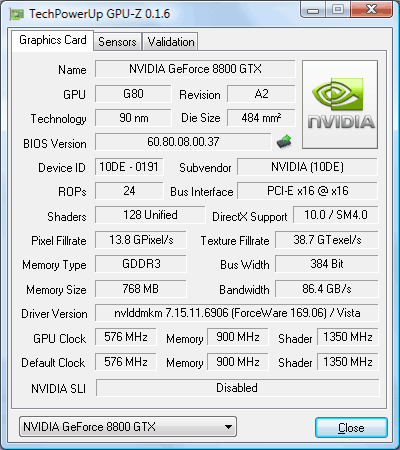Click the GPU Clock row Memory 900 MHz field
This screenshot has width=400, height=450.
coord(238,337)
